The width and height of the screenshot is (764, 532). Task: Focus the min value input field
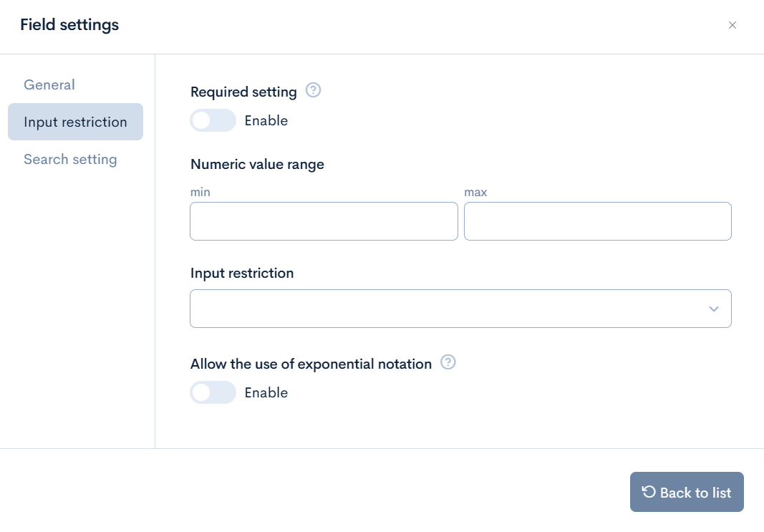click(324, 221)
